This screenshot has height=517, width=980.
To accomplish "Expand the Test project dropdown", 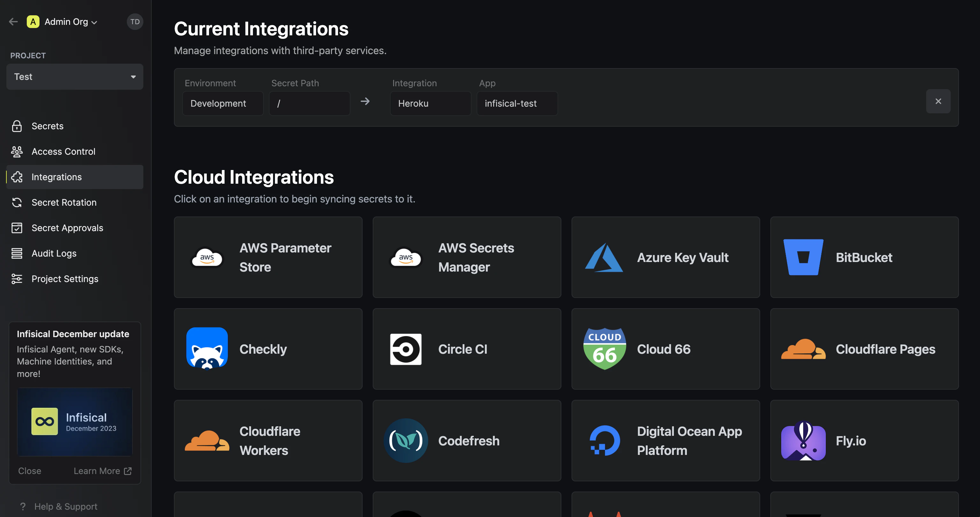I will [75, 77].
